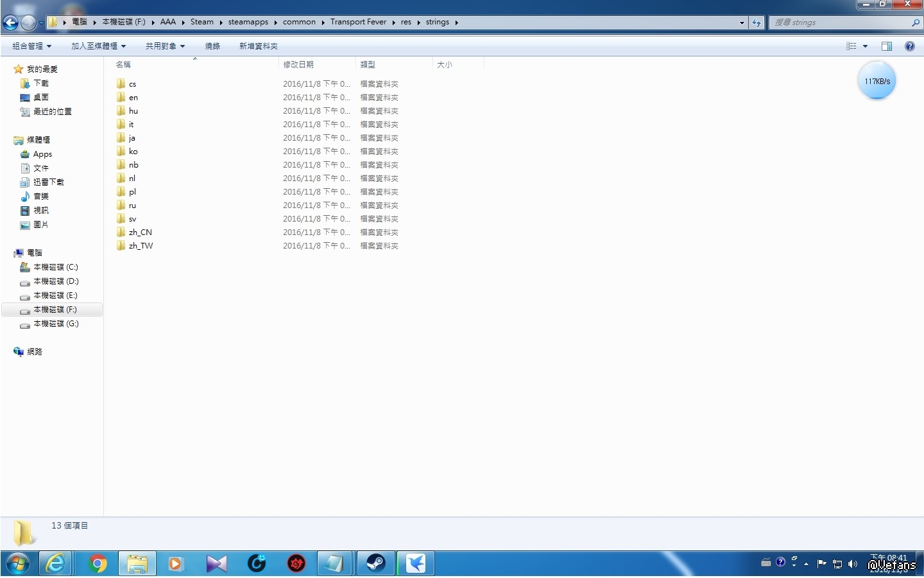Open the network tray icon
This screenshot has height=578, width=924.
(x=837, y=564)
